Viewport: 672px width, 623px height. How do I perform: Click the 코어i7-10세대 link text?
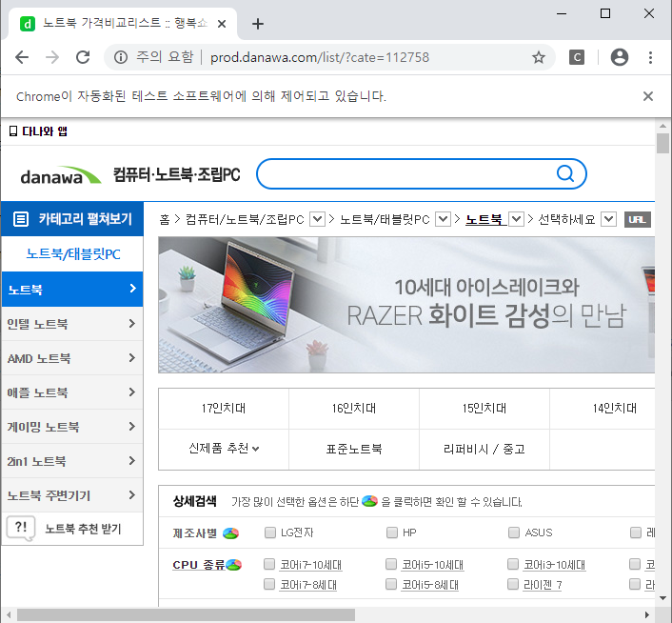310,565
